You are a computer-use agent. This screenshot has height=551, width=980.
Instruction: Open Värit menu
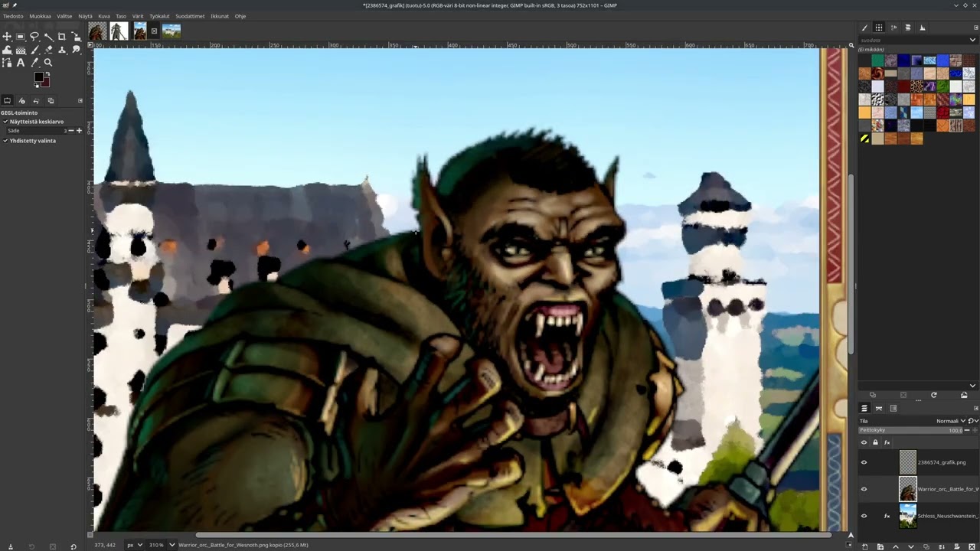pos(138,16)
